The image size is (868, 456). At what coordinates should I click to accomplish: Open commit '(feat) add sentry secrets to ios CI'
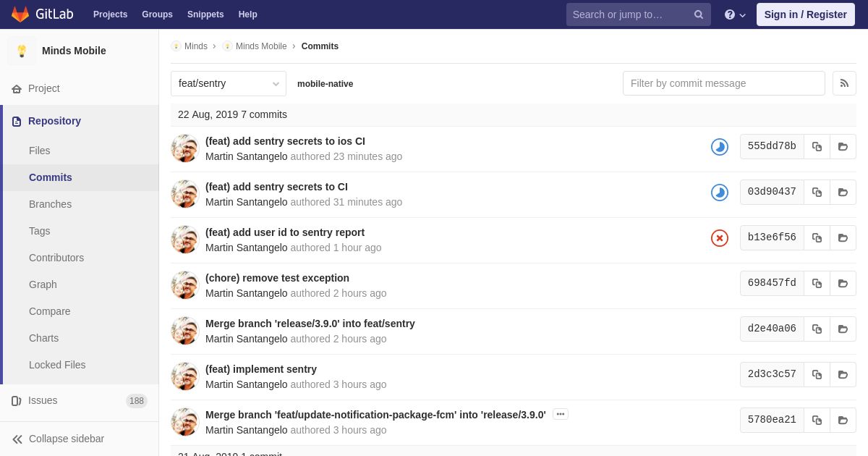(285, 141)
